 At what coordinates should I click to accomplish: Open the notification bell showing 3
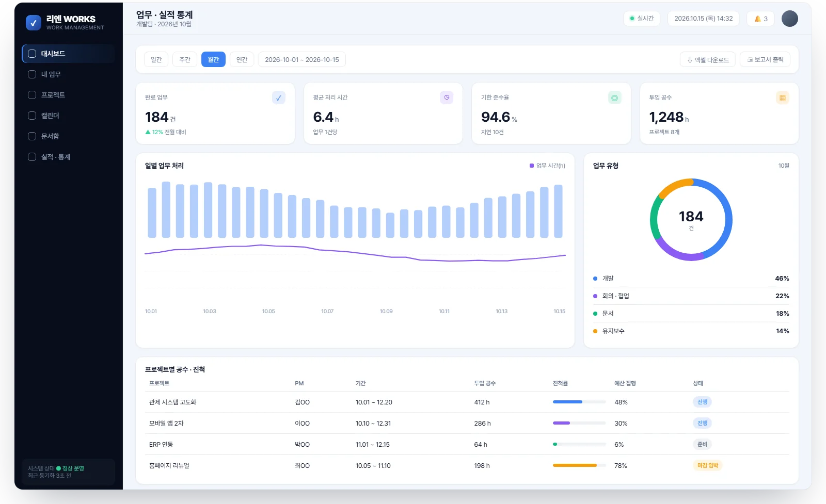760,19
